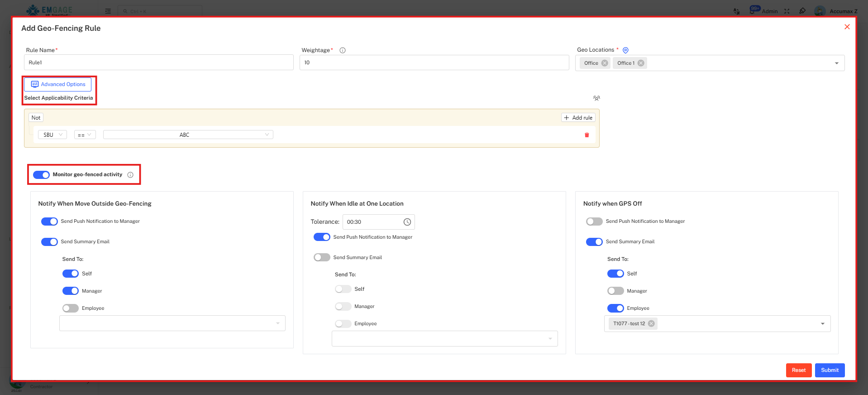Disable Monitor geo-fenced activity toggle
The width and height of the screenshot is (868, 395).
[41, 175]
